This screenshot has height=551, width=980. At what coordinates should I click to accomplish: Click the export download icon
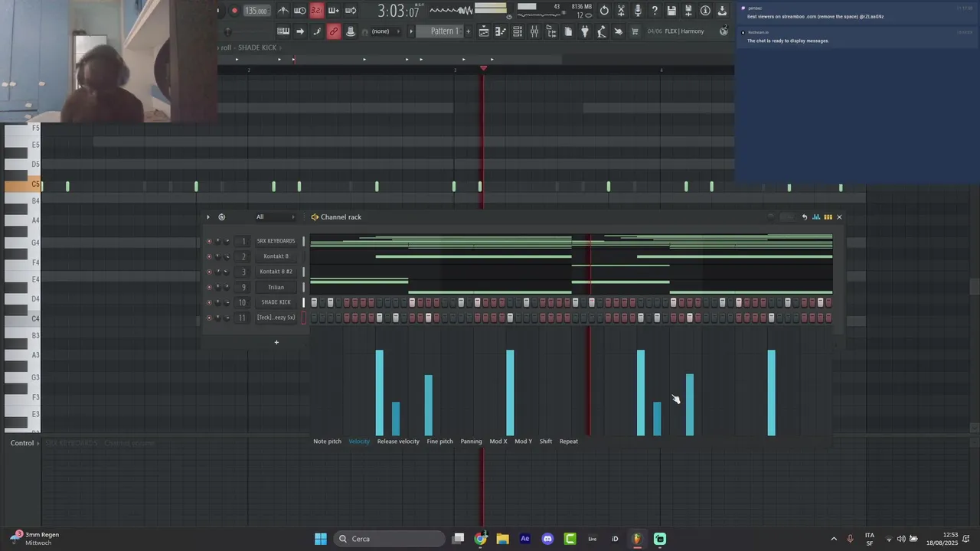[x=722, y=11]
